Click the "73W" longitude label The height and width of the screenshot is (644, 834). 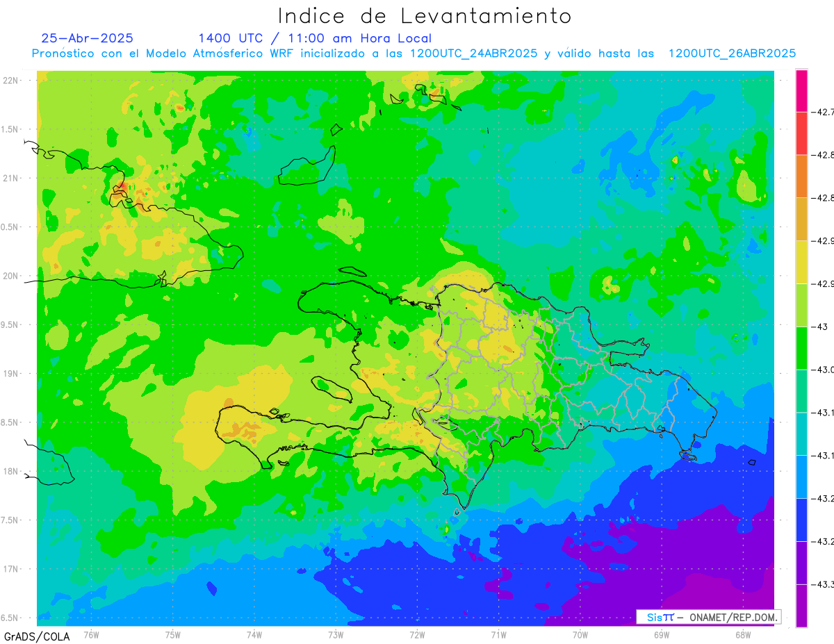point(336,634)
